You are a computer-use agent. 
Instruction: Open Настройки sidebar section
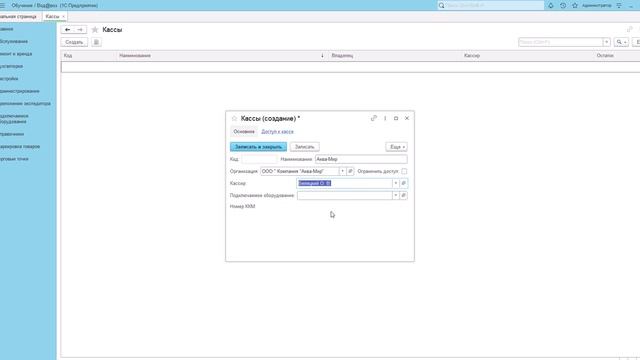9,78
